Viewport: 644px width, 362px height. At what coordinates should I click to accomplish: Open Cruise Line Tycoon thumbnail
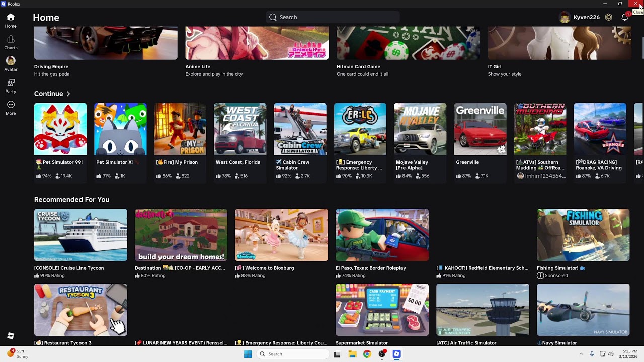pos(80,235)
